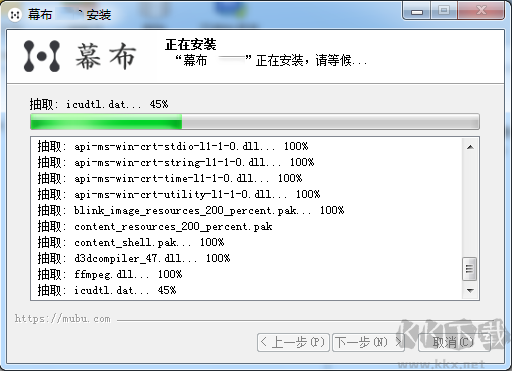Select log row d3dcompiler_47.dll
The height and width of the screenshot is (371, 512).
[134, 258]
